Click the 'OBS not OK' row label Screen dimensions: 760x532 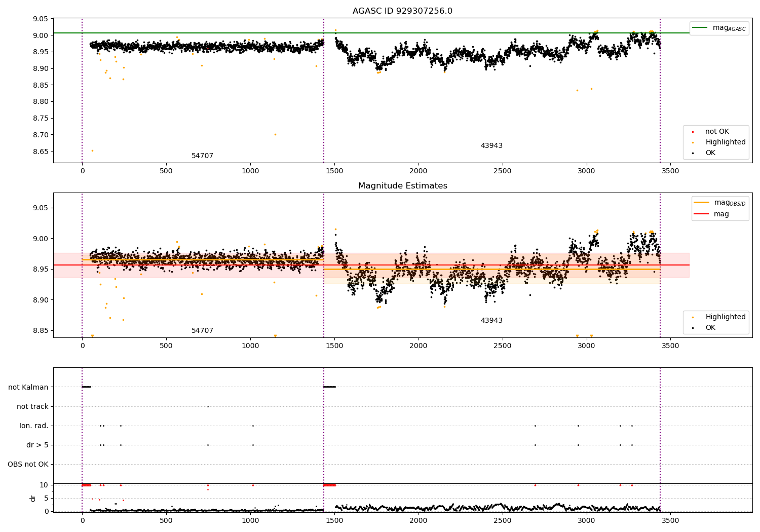28,464
